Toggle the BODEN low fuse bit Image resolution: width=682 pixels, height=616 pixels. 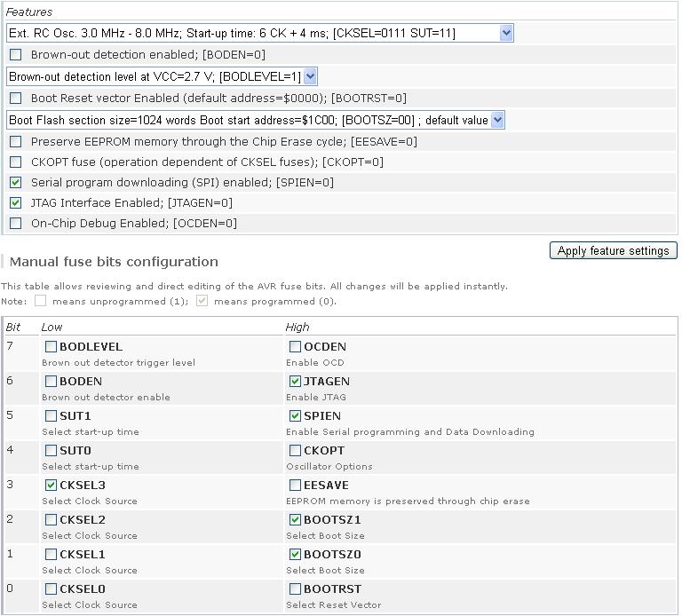52,382
